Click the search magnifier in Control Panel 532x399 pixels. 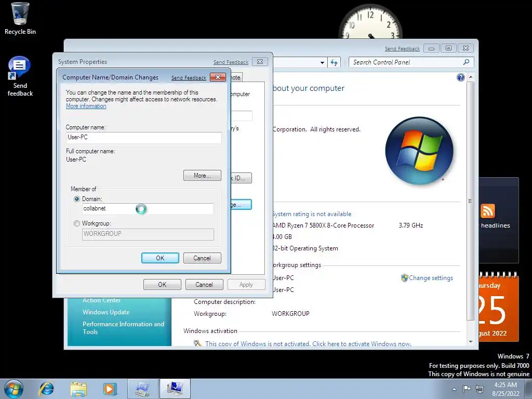point(467,62)
